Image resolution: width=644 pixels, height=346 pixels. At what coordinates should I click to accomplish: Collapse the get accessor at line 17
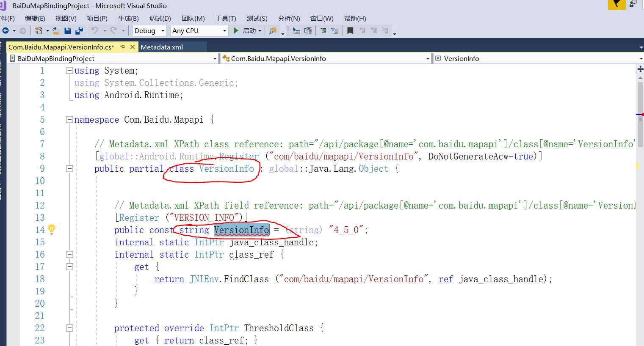coord(69,267)
